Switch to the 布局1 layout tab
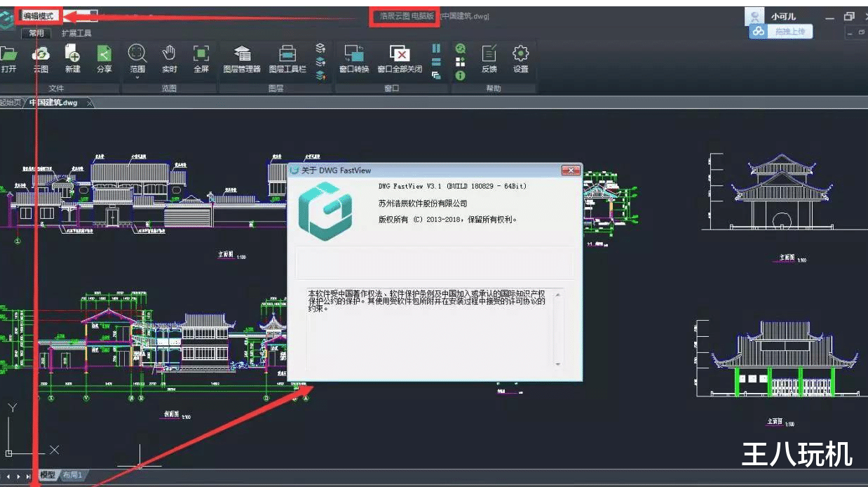 (73, 475)
